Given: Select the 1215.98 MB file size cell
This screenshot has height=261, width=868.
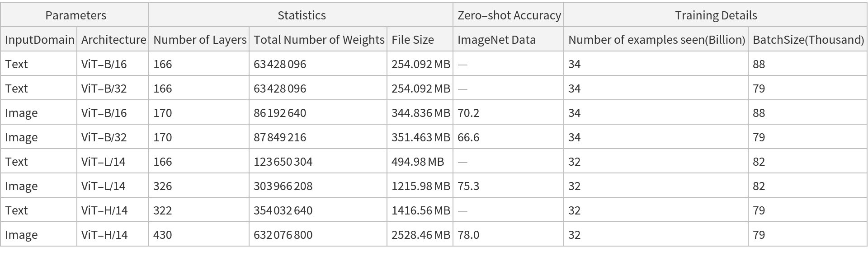Looking at the screenshot, I should click(x=420, y=186).
